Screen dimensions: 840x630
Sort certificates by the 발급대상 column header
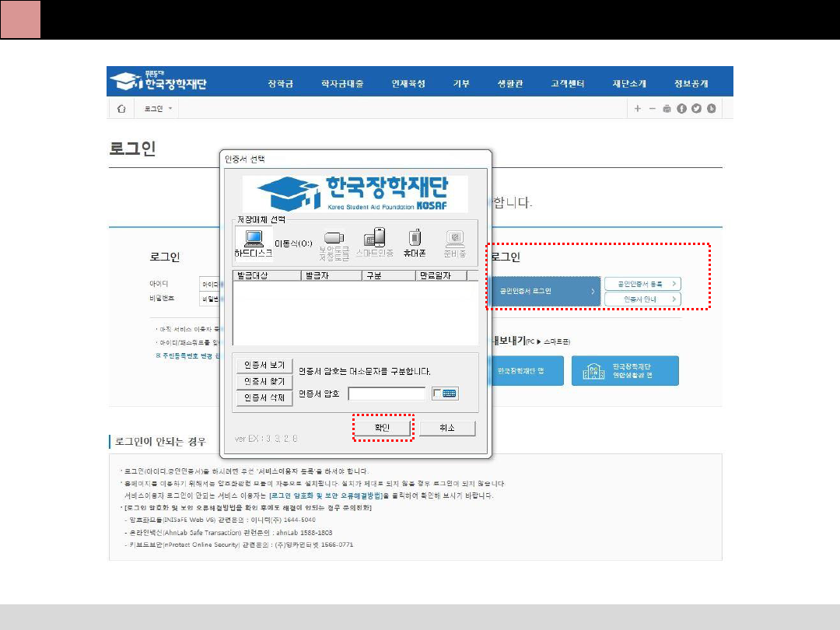tap(267, 275)
